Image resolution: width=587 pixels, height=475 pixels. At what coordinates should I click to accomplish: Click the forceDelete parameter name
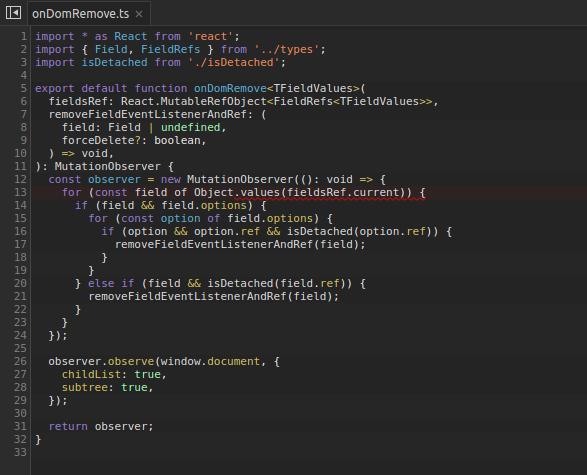pyautogui.click(x=98, y=140)
